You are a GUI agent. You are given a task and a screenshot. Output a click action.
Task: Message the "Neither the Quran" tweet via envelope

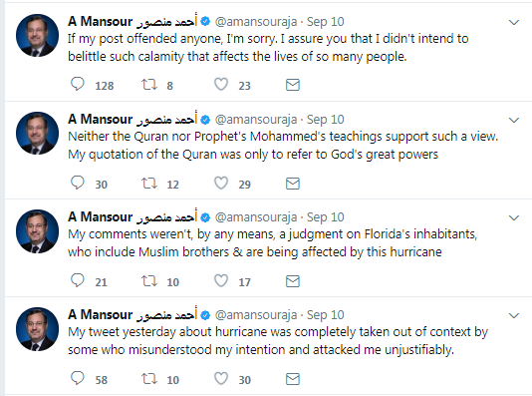[293, 184]
